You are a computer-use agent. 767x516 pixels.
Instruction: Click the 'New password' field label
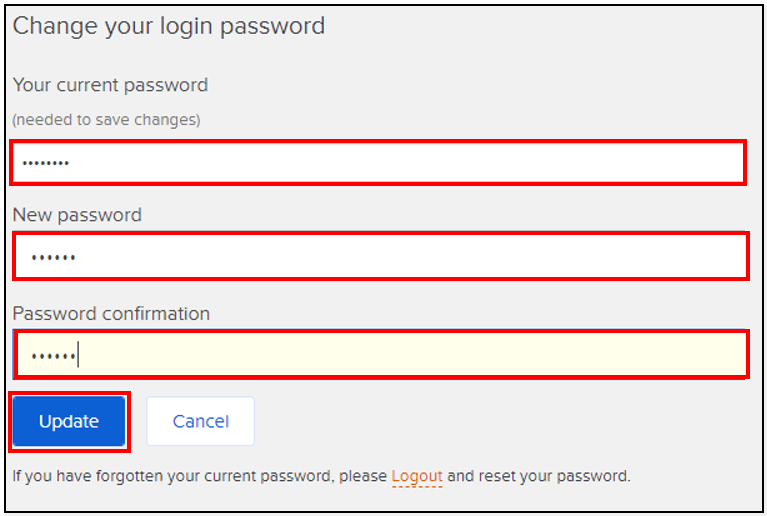77,215
